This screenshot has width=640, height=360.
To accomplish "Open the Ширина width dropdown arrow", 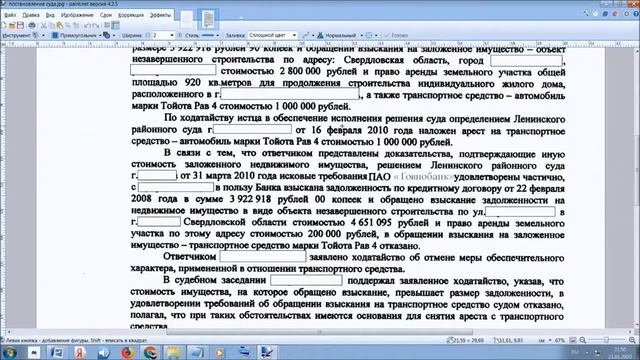I will 171,36.
